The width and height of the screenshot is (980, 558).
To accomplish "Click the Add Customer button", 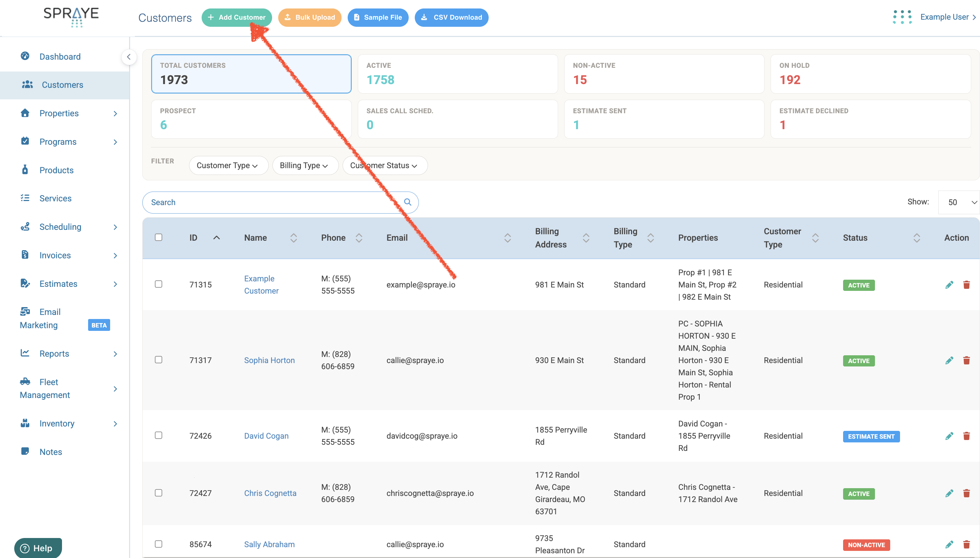I will click(x=236, y=17).
